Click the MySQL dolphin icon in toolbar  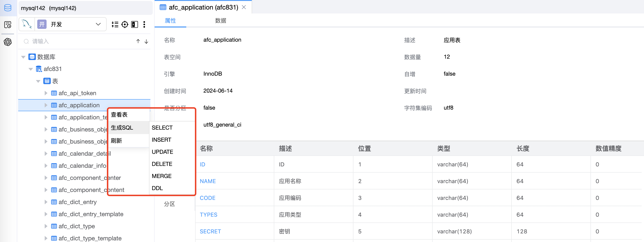pyautogui.click(x=27, y=24)
